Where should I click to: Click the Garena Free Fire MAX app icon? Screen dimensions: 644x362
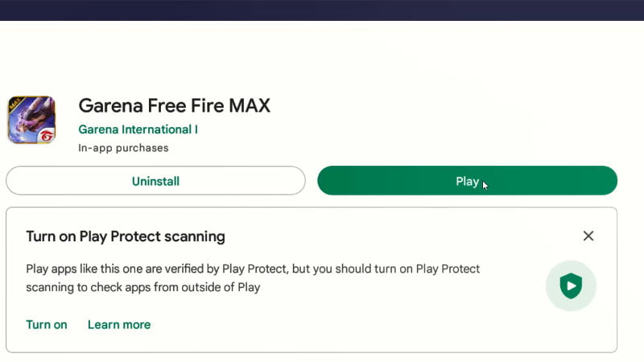pos(31,119)
